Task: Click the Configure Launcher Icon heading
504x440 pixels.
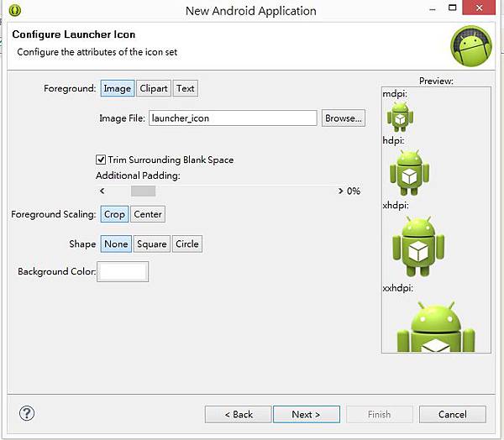Action: (x=74, y=34)
